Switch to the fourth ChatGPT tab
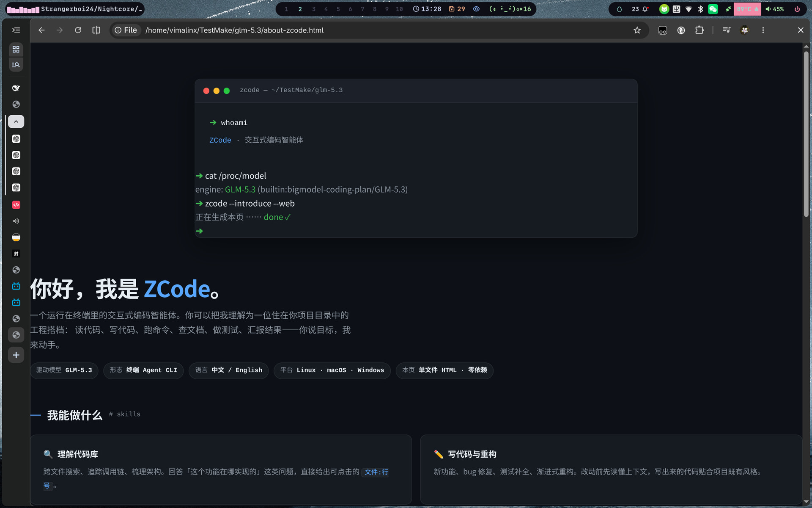Viewport: 812px width, 508px height. (x=16, y=188)
